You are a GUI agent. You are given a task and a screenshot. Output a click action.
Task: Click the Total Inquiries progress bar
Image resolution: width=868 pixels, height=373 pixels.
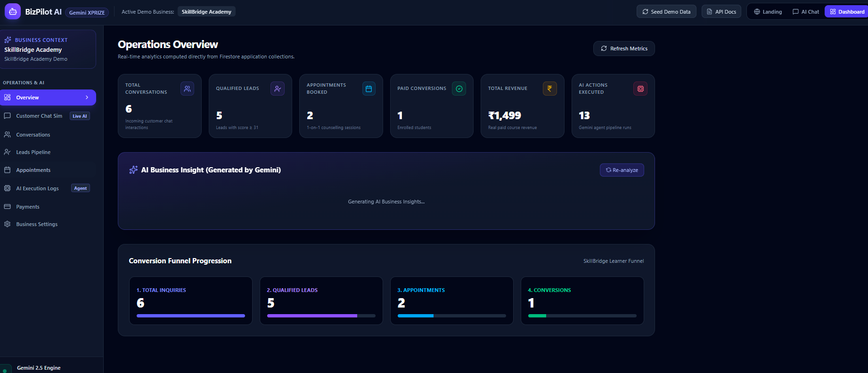pos(191,316)
